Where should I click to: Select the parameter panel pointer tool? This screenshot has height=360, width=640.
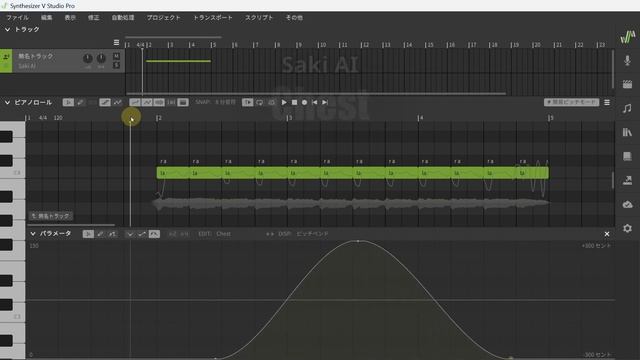[88, 234]
